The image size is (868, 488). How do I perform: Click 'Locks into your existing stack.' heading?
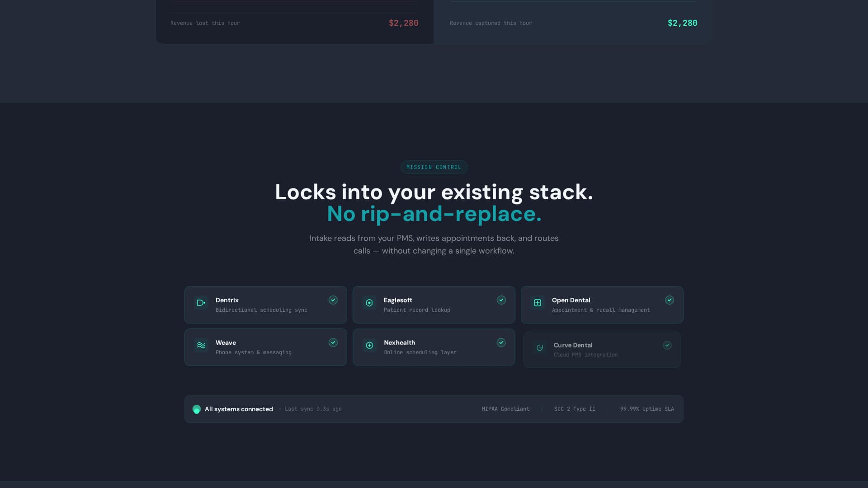pyautogui.click(x=434, y=192)
